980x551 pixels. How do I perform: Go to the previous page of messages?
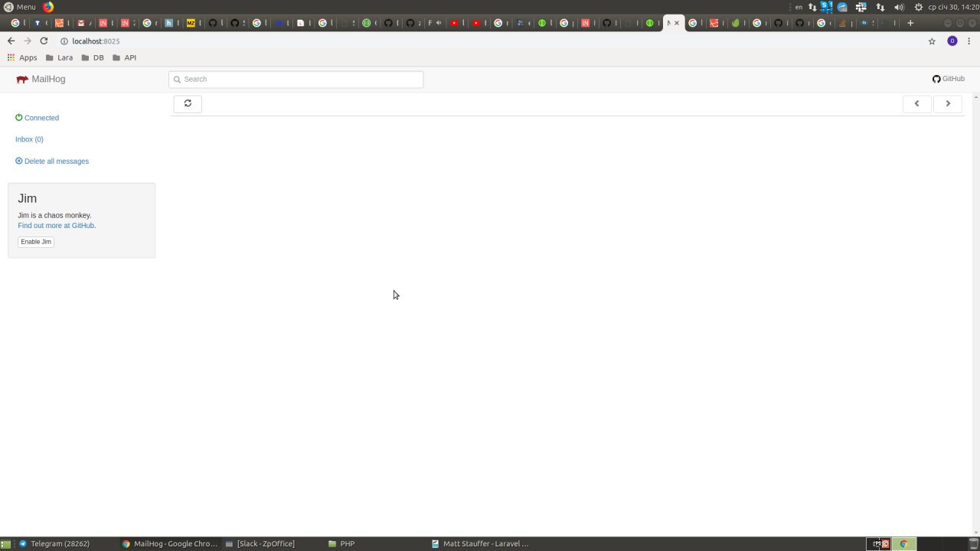point(916,103)
